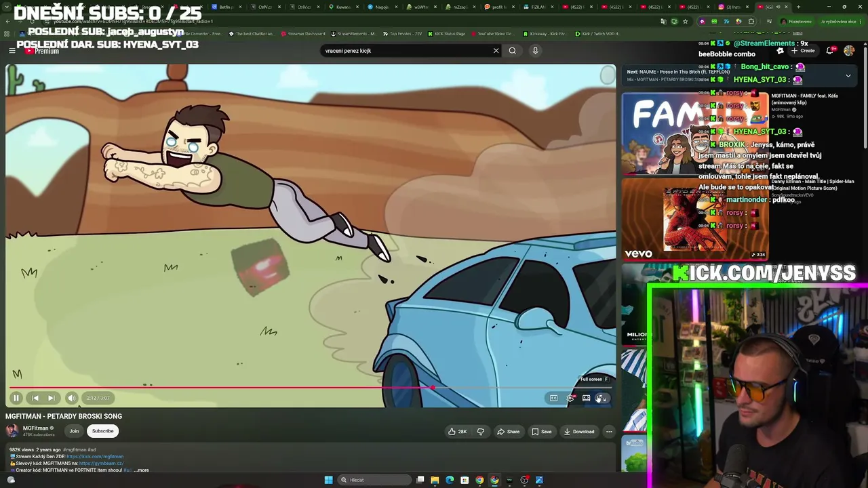Collapse the Mix playlist panel chevron
This screenshot has height=488, width=868.
[x=848, y=76]
